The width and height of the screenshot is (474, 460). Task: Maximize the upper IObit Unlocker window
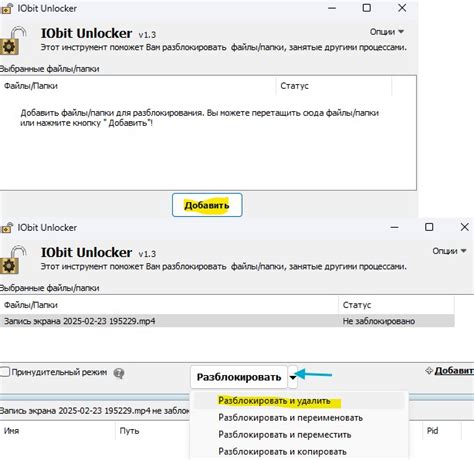[x=367, y=8]
